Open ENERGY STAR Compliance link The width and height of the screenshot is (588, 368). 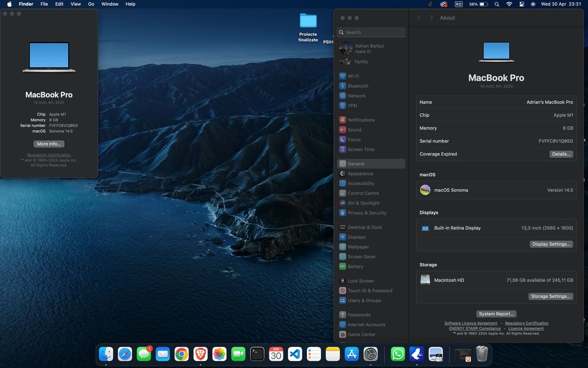pos(475,329)
